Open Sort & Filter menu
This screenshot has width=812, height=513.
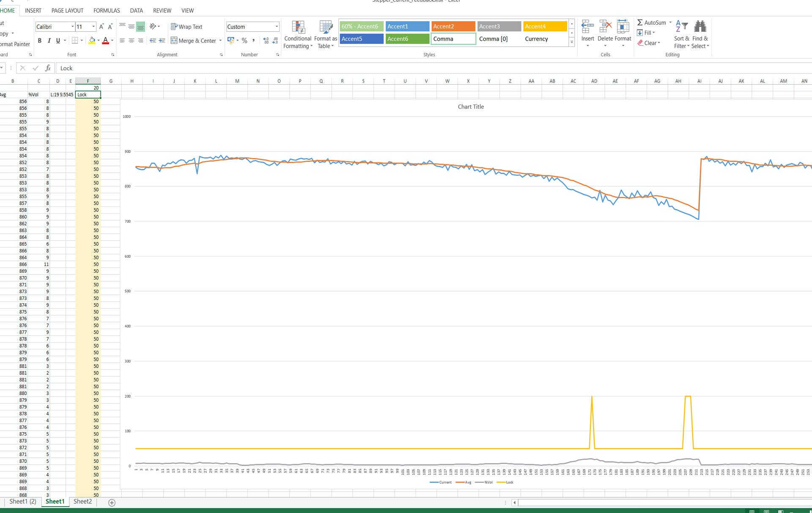681,35
